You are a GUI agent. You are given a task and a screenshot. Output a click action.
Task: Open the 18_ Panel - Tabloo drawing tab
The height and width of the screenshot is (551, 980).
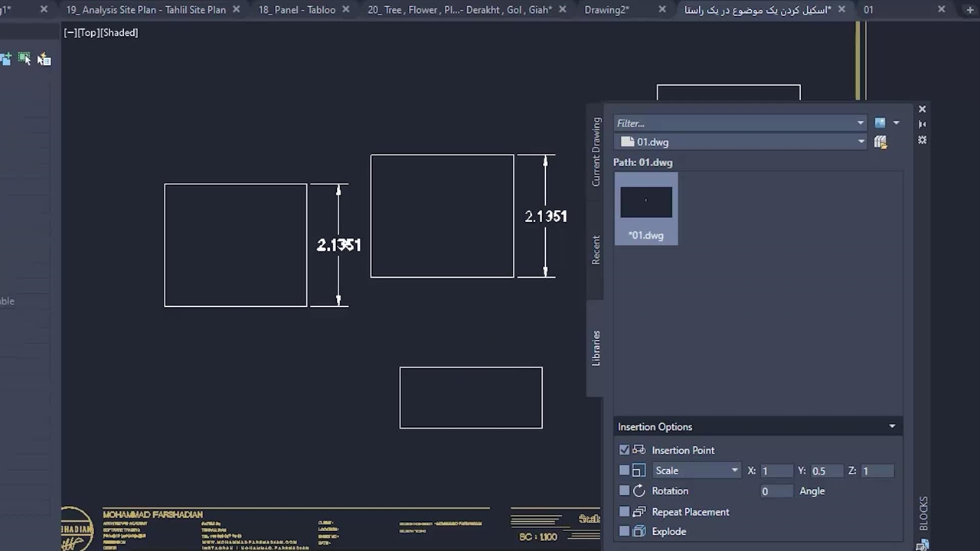297,10
